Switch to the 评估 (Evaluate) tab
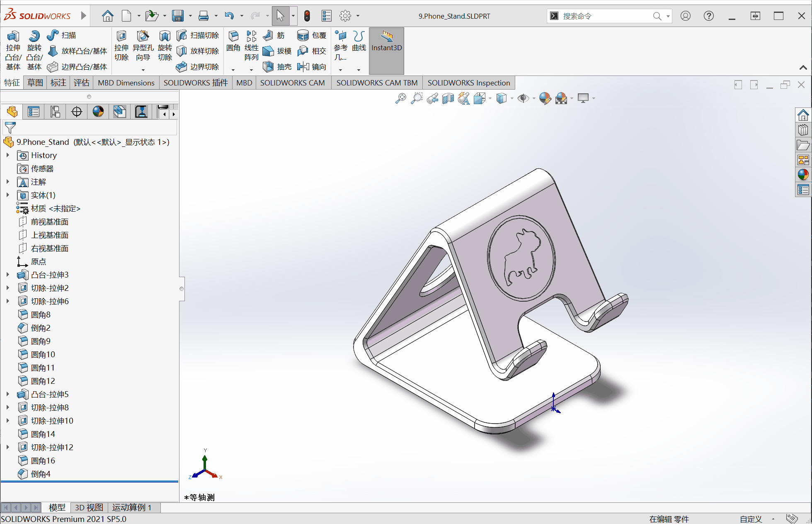This screenshot has width=812, height=524. pyautogui.click(x=82, y=83)
